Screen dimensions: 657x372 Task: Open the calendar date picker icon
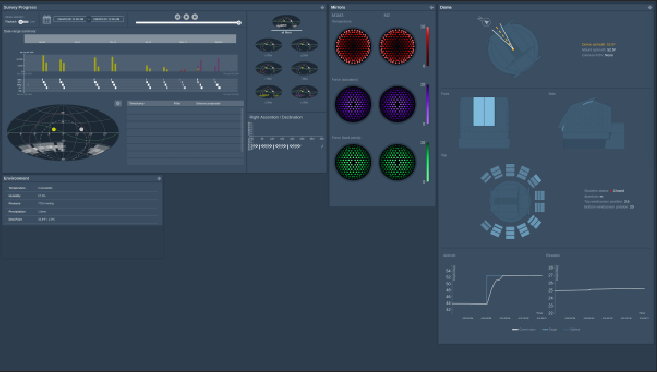[x=47, y=19]
